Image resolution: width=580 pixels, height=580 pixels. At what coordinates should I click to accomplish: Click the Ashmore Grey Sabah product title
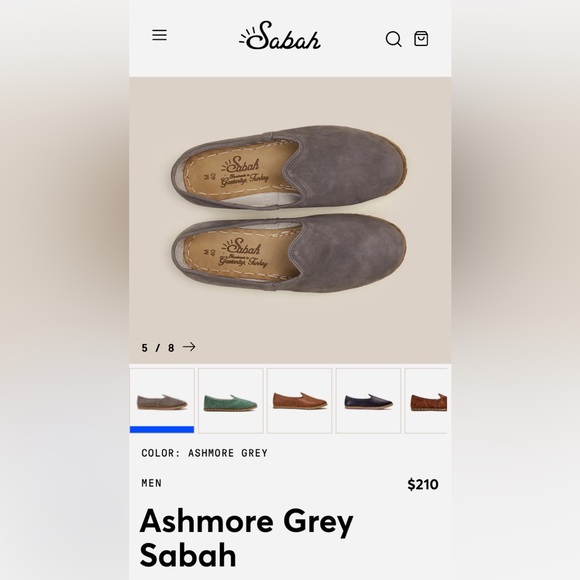(246, 537)
